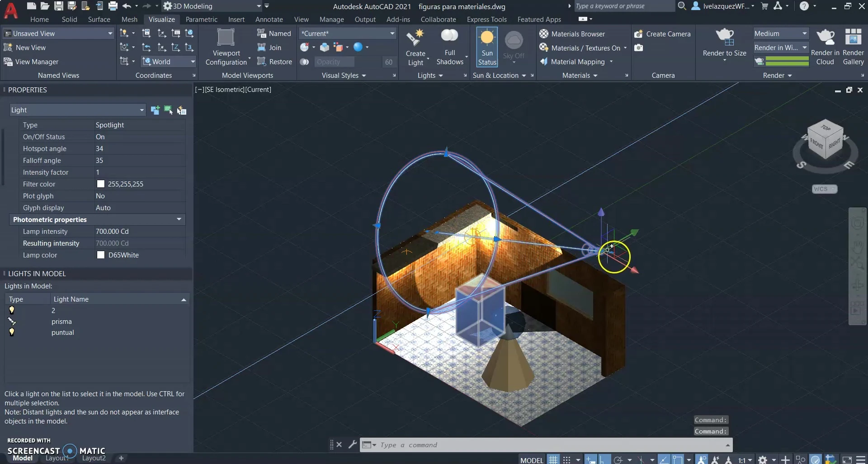Open the View Manager

[31, 62]
